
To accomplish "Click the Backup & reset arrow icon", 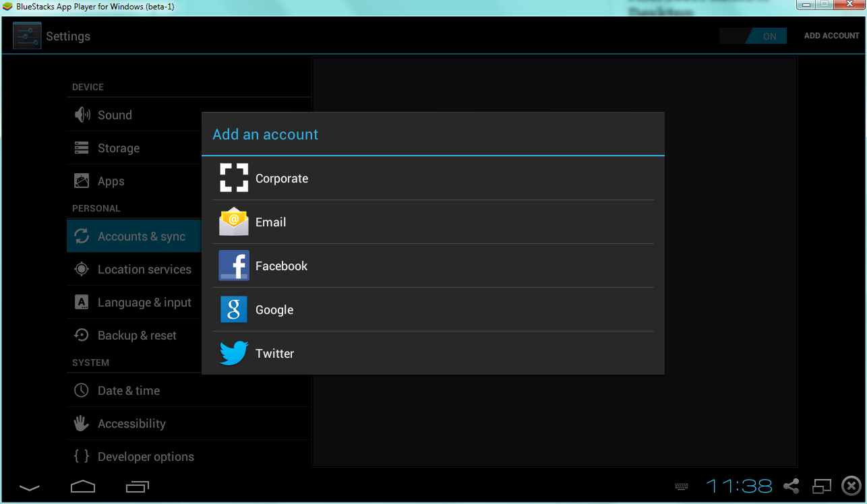I will [x=82, y=335].
